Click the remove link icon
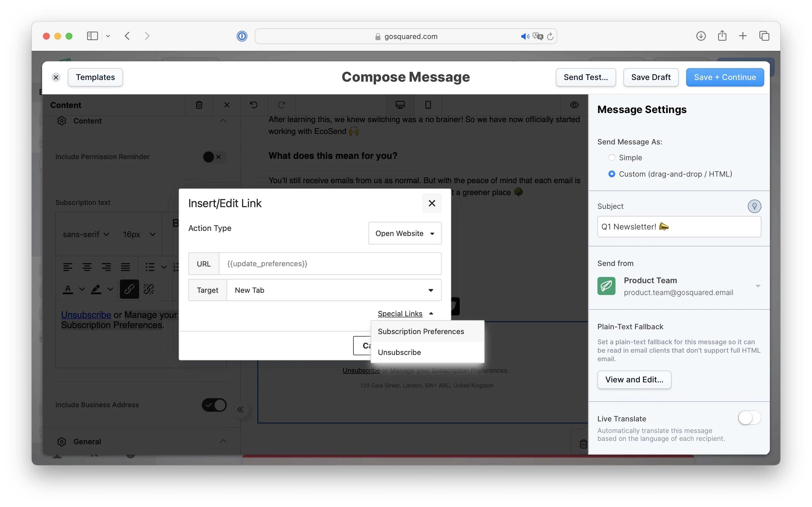The image size is (812, 507). pyautogui.click(x=149, y=289)
